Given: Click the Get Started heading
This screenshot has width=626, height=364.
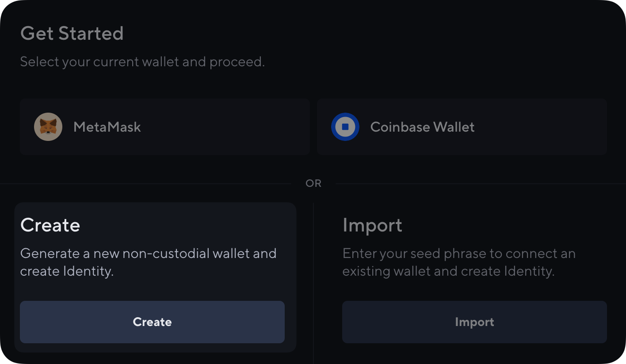Looking at the screenshot, I should click(x=72, y=33).
